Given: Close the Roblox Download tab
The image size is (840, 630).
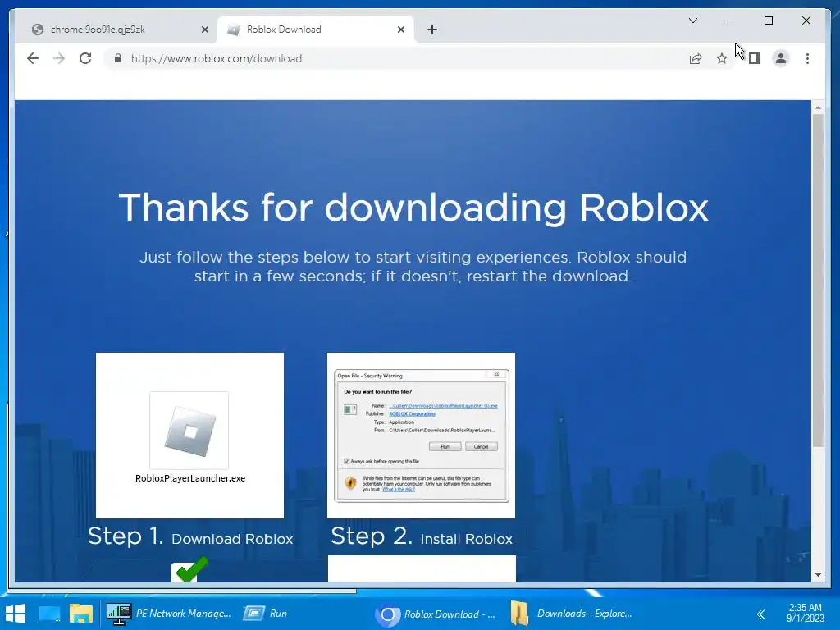Looking at the screenshot, I should [400, 30].
